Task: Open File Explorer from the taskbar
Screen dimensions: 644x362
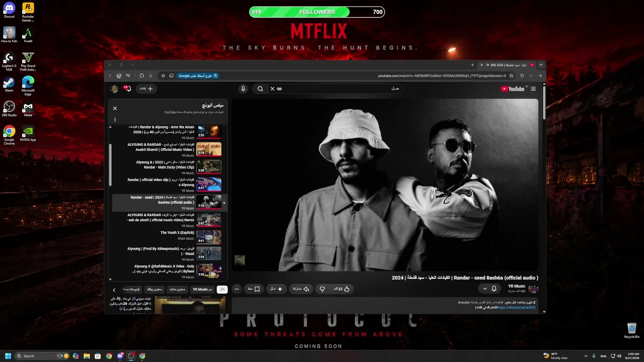Action: pyautogui.click(x=87, y=356)
